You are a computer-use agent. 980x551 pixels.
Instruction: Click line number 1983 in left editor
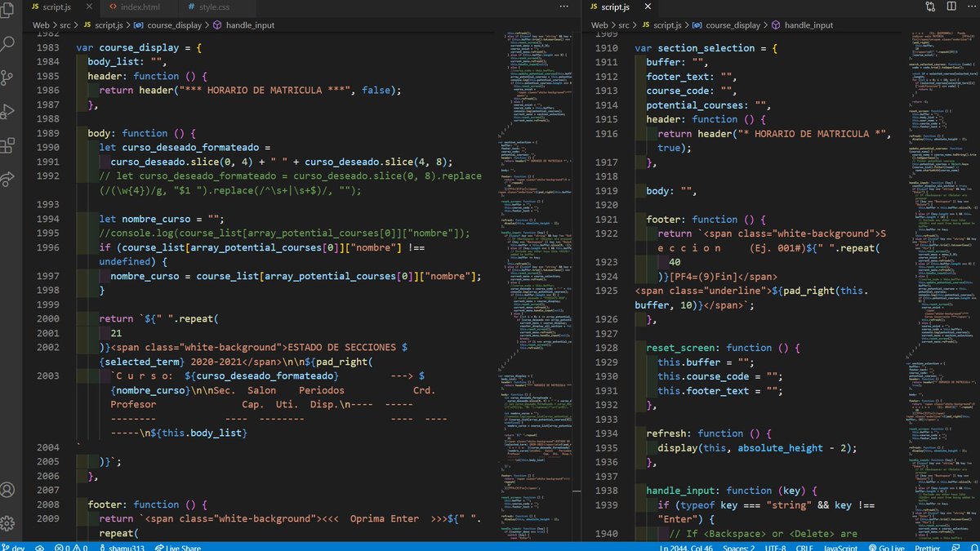point(47,47)
